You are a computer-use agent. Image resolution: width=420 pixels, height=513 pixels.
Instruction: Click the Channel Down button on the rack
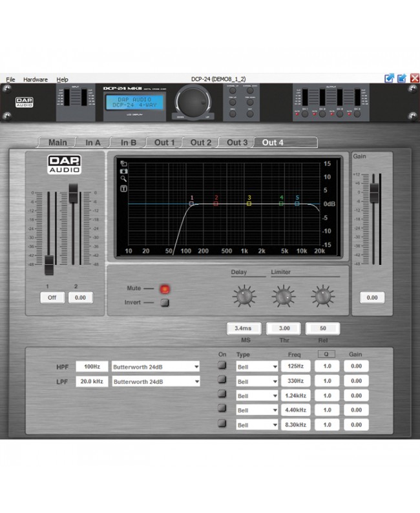pyautogui.click(x=250, y=90)
